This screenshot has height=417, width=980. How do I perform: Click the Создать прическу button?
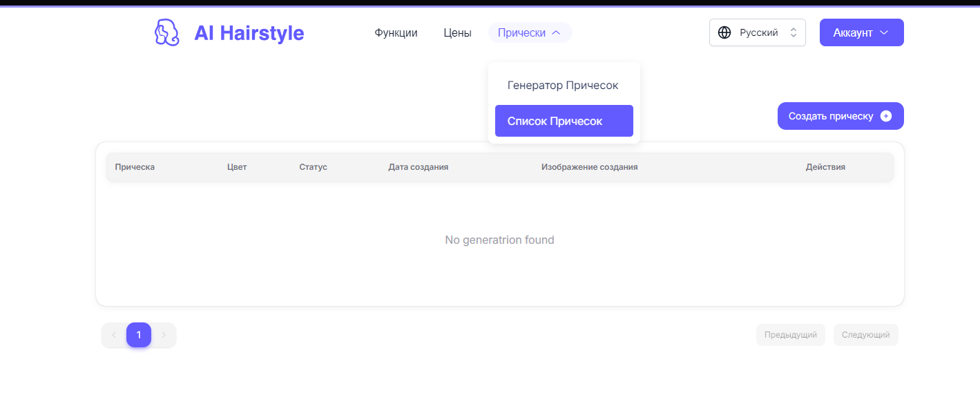[840, 116]
